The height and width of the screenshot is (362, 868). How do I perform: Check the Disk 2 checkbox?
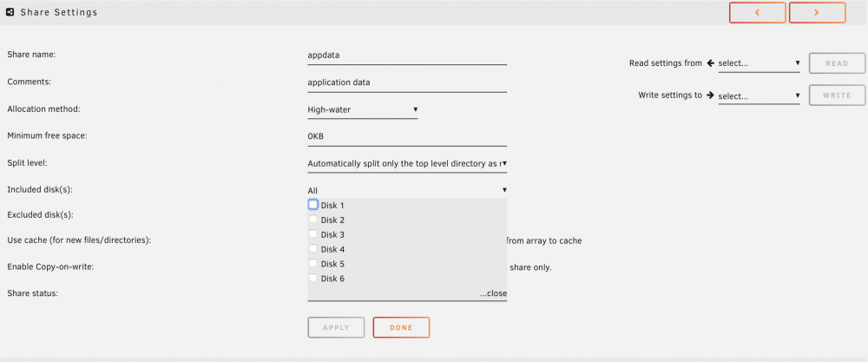[312, 219]
